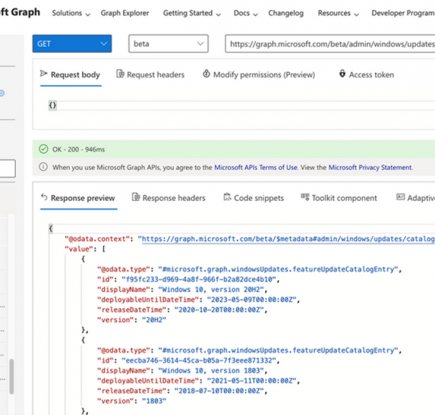435x415 pixels.
Task: Click the "value" array key
Action: click(79, 249)
